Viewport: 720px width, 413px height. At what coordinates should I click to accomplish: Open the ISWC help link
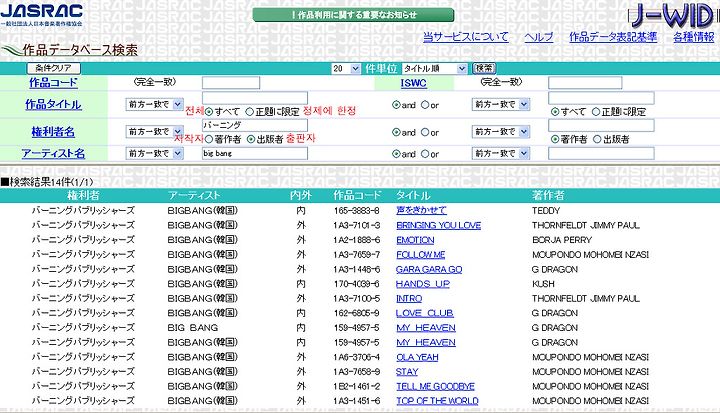[413, 83]
